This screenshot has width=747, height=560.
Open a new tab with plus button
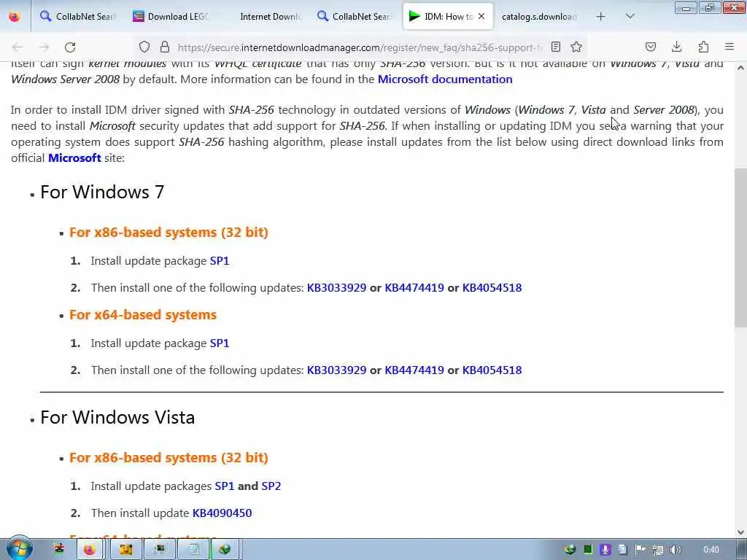[601, 17]
